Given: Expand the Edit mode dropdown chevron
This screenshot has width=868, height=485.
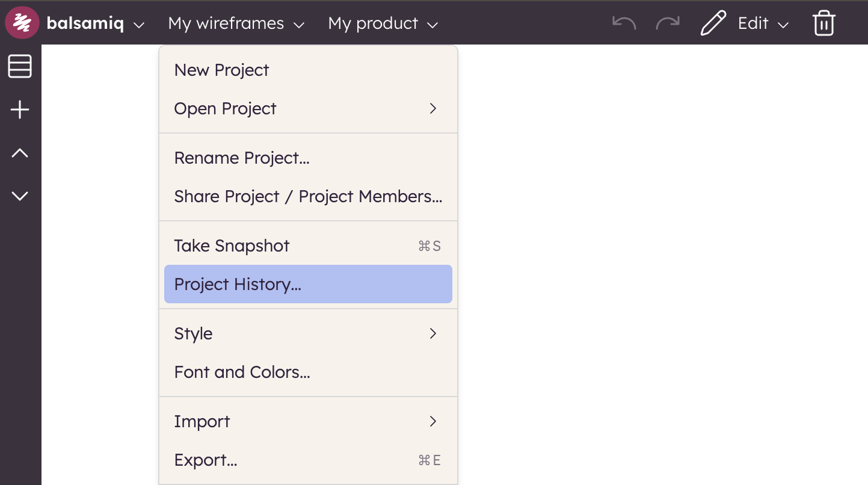Looking at the screenshot, I should point(783,25).
